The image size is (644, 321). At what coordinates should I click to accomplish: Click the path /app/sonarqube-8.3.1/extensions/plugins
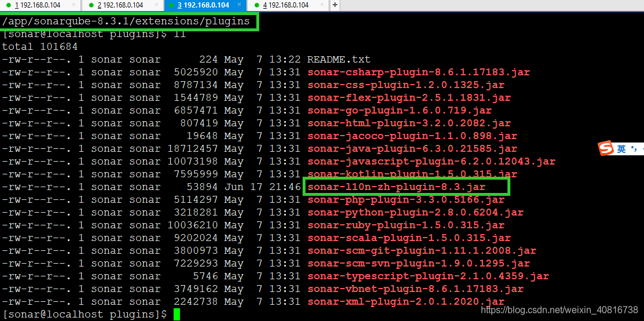click(x=126, y=21)
